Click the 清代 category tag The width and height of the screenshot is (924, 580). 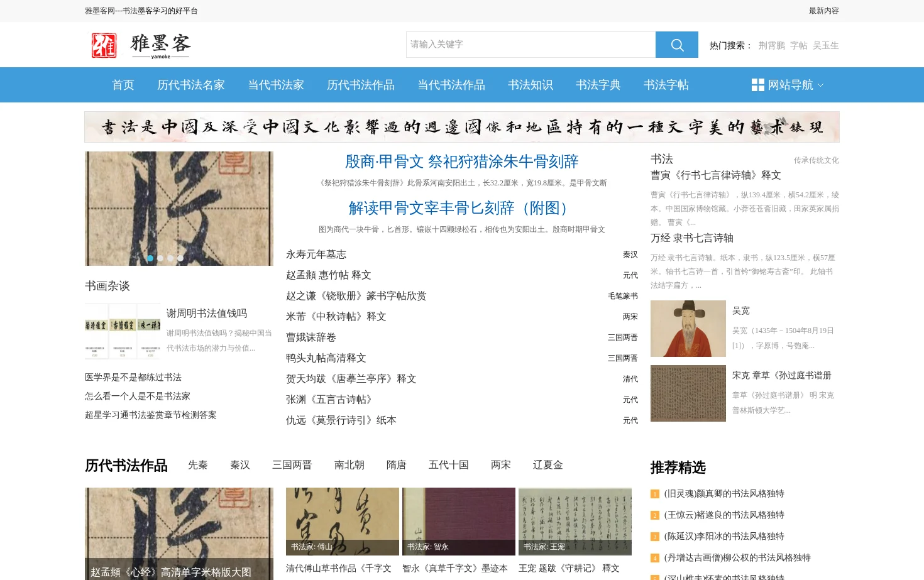click(630, 379)
